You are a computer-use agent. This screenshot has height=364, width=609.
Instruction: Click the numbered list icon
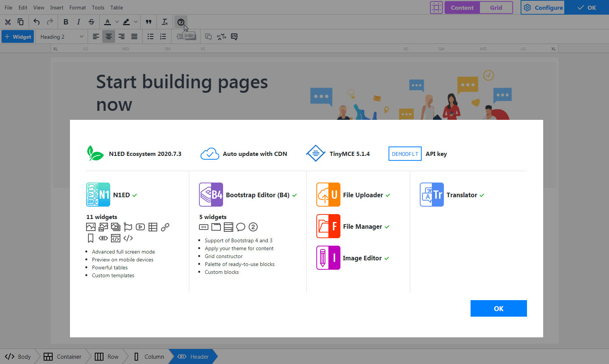pyautogui.click(x=163, y=36)
